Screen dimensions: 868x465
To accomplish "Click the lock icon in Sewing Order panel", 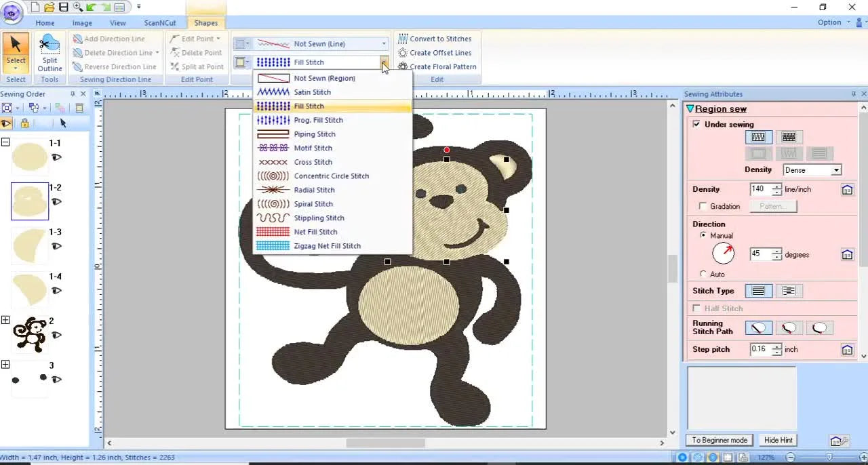I will pos(24,123).
